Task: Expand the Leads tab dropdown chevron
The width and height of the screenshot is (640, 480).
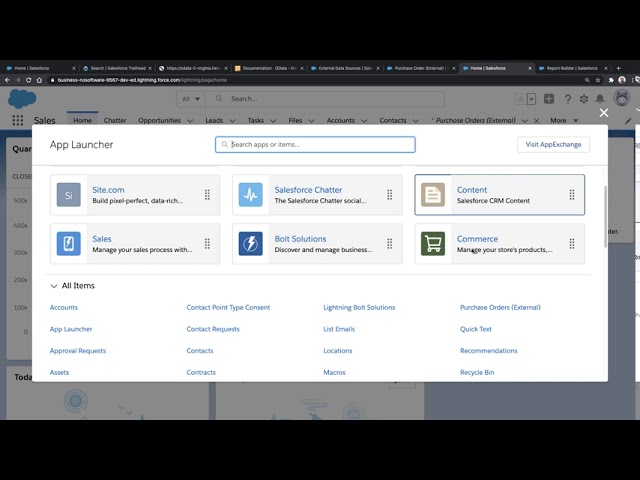Action: 232,121
